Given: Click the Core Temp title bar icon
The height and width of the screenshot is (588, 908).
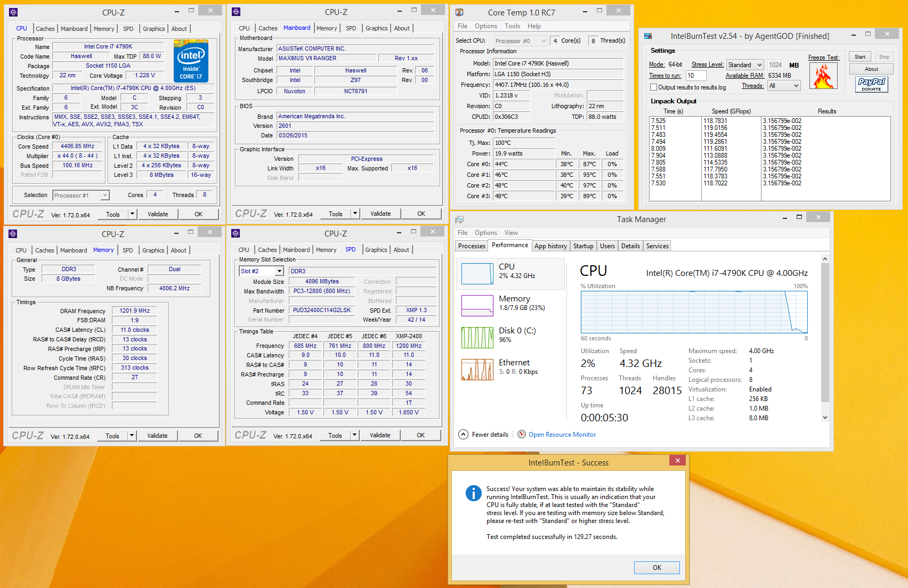Looking at the screenshot, I should coord(459,12).
